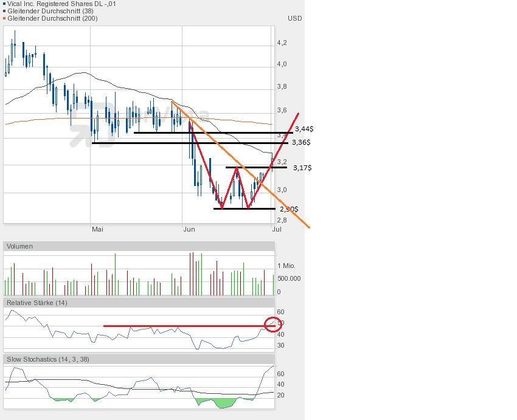Select the Volumen panel header
This screenshot has height=420, width=517.
coord(20,246)
